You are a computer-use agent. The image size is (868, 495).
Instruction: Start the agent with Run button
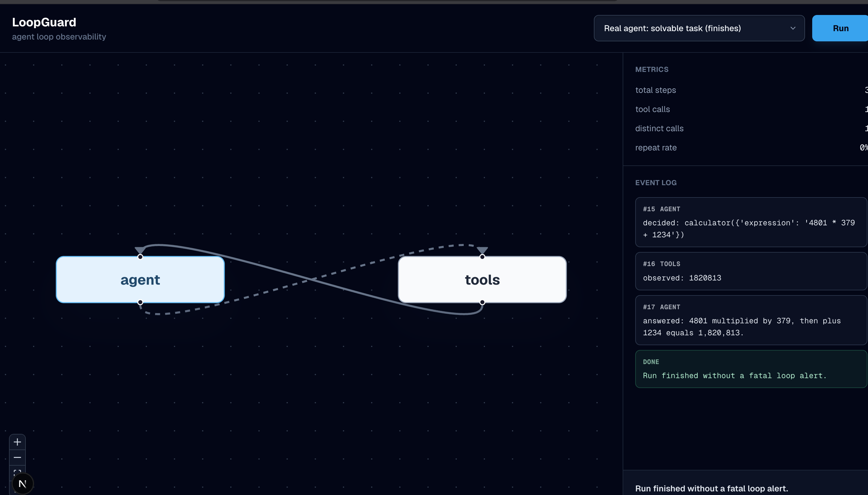840,28
